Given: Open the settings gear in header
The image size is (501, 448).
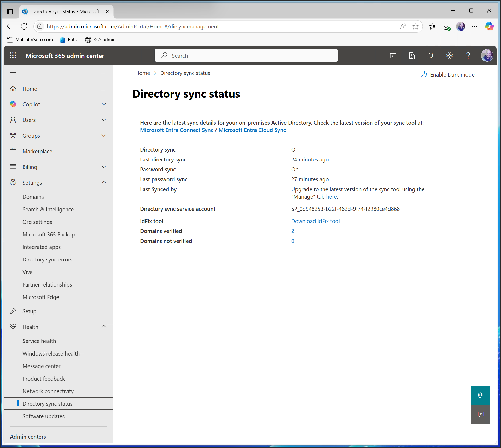Looking at the screenshot, I should coord(449,55).
